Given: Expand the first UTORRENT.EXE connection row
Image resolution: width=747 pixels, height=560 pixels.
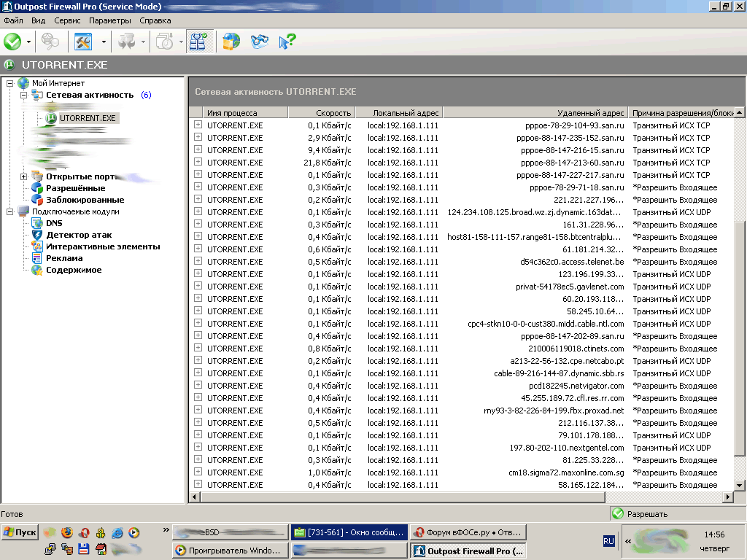Looking at the screenshot, I should point(198,125).
